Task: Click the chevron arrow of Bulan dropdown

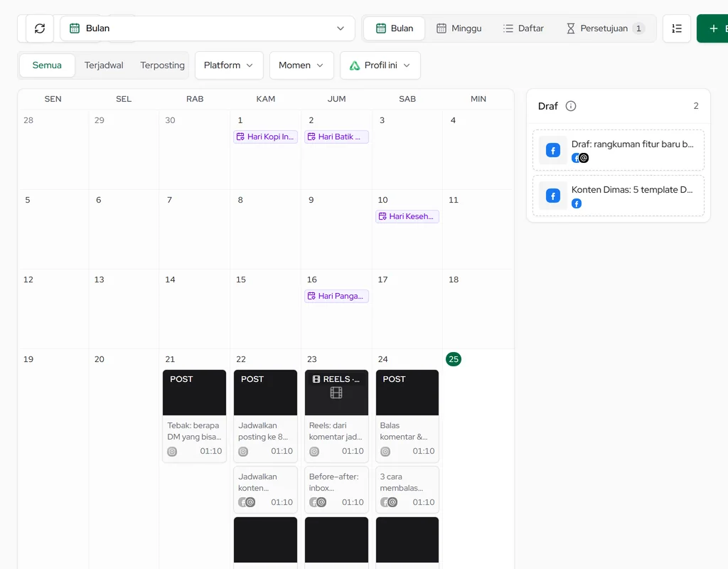Action: [x=341, y=28]
